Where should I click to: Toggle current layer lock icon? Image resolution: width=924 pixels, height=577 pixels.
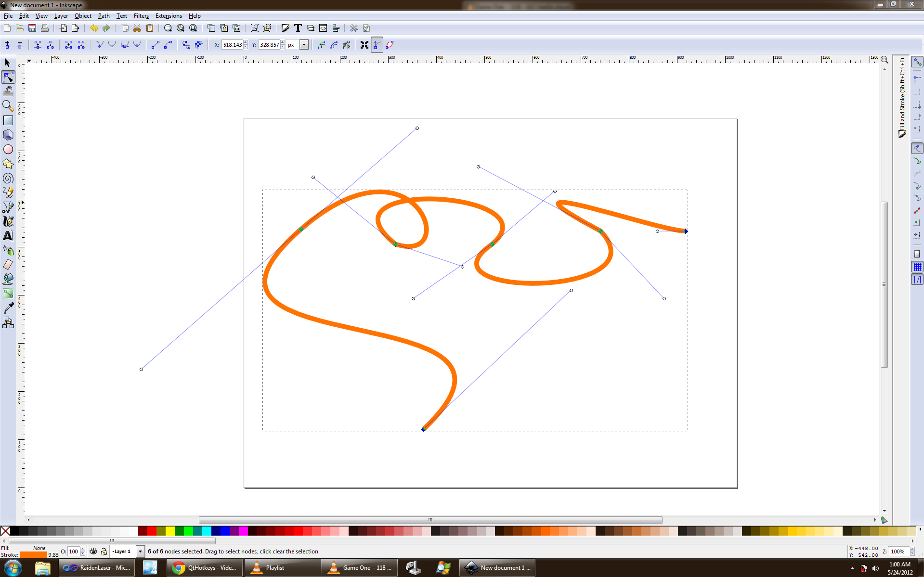pyautogui.click(x=104, y=551)
